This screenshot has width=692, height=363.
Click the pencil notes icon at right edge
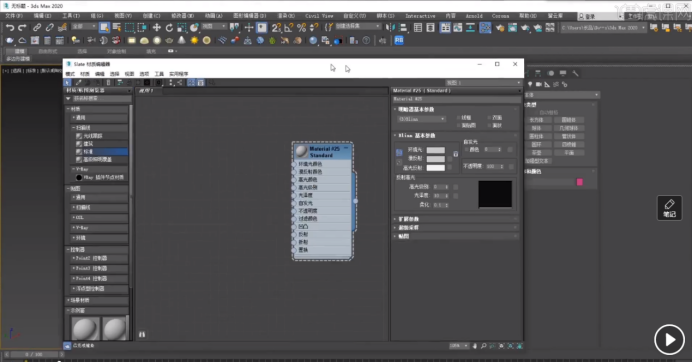click(669, 208)
